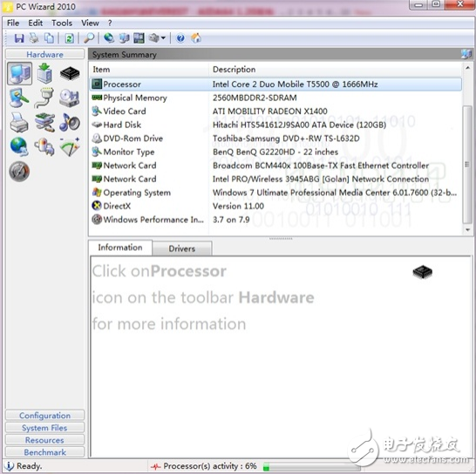Select the Video Card row
476x474 pixels.
click(275, 112)
